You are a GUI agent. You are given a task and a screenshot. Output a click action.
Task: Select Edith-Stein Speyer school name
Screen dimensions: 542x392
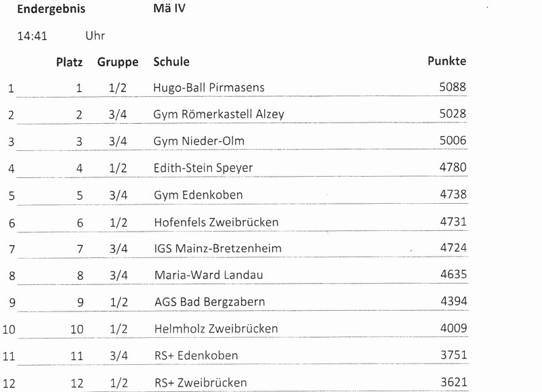coord(203,168)
